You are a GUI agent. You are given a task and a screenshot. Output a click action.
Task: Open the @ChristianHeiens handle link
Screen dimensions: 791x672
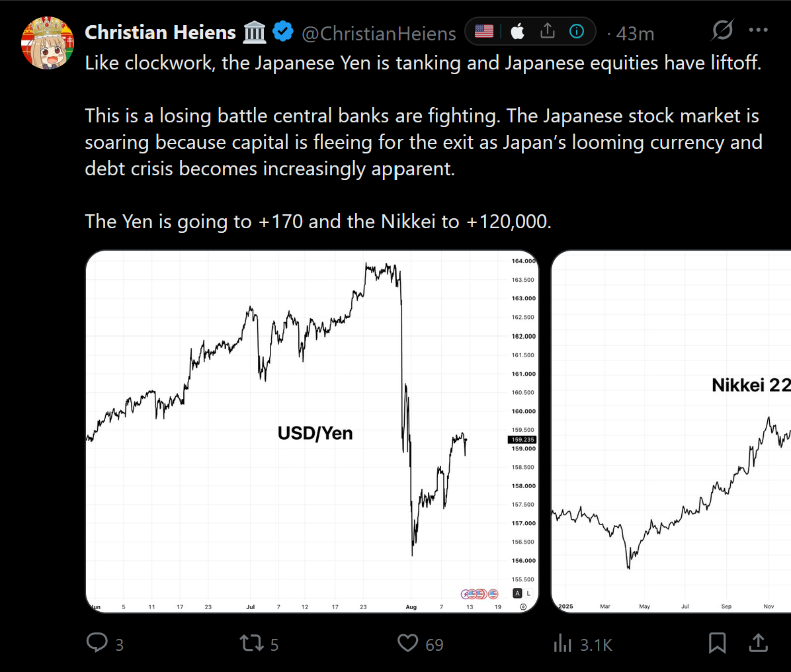coord(378,33)
